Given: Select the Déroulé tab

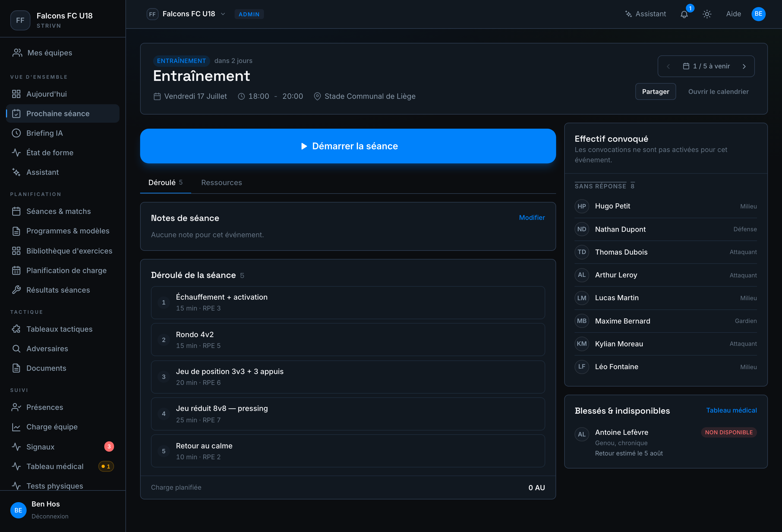Looking at the screenshot, I should click(165, 183).
